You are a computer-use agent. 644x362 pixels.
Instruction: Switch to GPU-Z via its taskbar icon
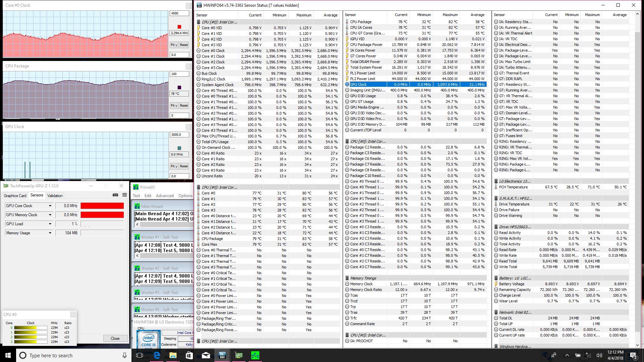point(238,355)
